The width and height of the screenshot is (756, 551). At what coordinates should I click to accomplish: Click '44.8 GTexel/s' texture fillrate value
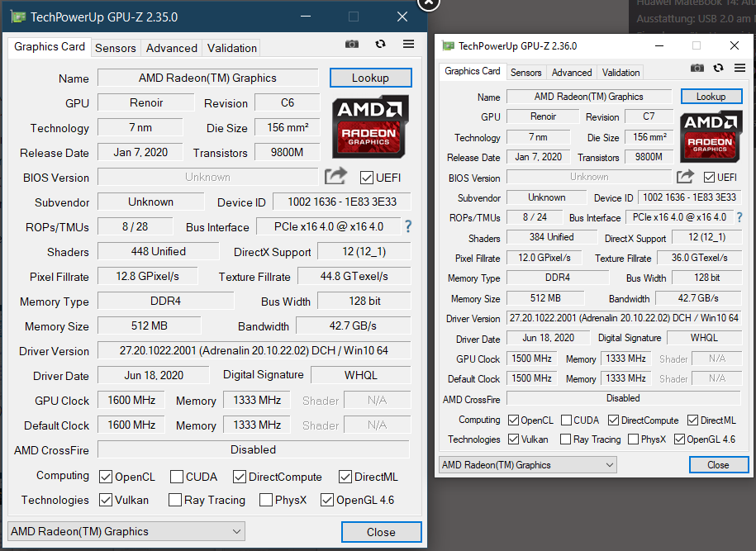click(354, 276)
